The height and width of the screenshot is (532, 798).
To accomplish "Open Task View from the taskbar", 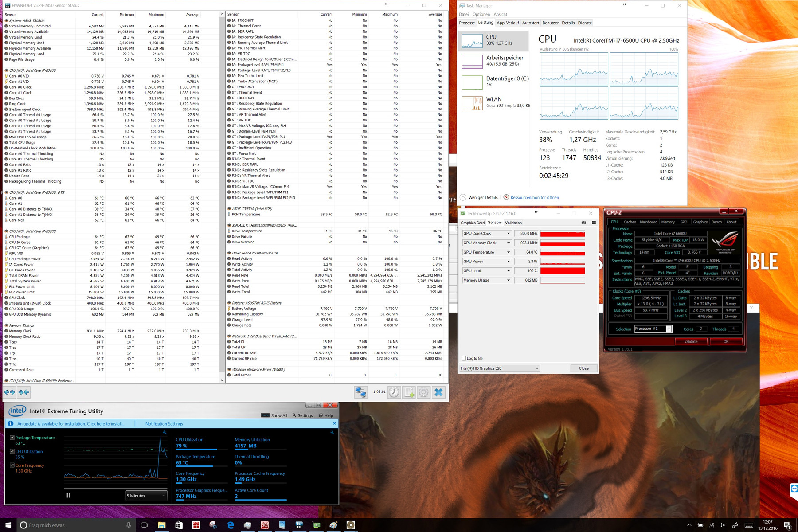I will click(x=144, y=525).
